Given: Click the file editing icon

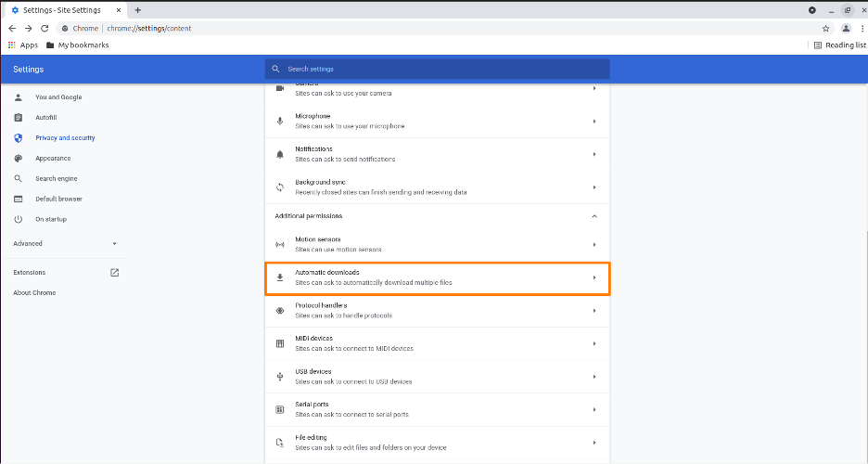Looking at the screenshot, I should pos(280,443).
